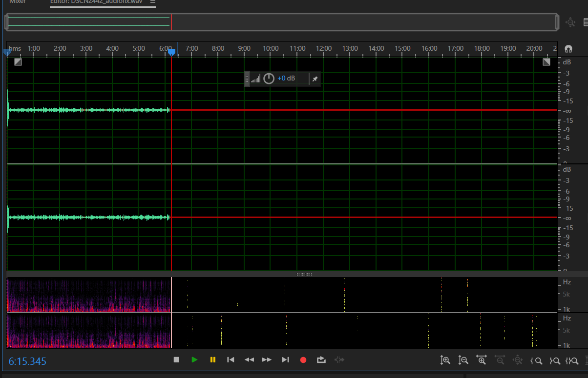Click the HUD volume adjust knob

coord(269,79)
